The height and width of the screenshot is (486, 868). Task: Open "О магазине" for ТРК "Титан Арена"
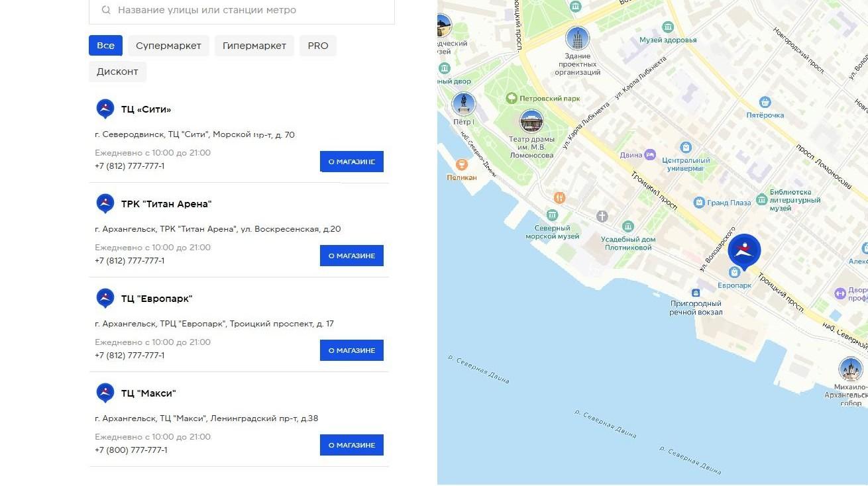coord(352,256)
